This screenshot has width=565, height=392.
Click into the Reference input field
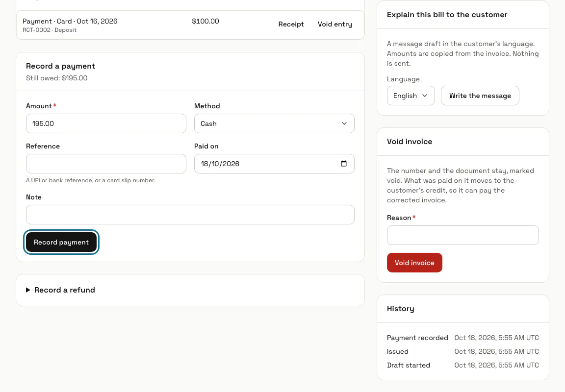(x=106, y=164)
